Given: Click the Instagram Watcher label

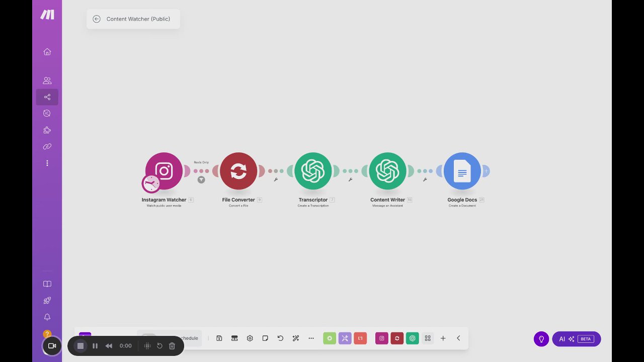Looking at the screenshot, I should pyautogui.click(x=164, y=200).
